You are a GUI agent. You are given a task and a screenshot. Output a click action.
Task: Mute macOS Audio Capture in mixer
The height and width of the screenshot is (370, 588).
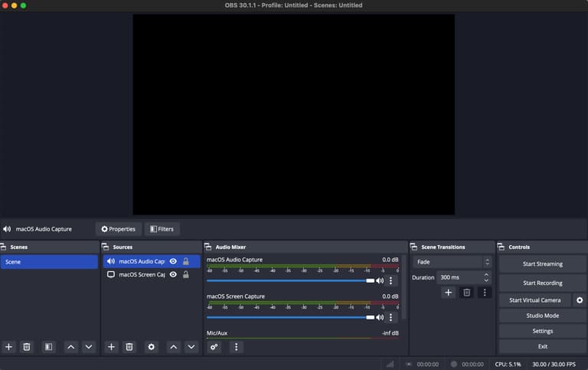tap(380, 280)
